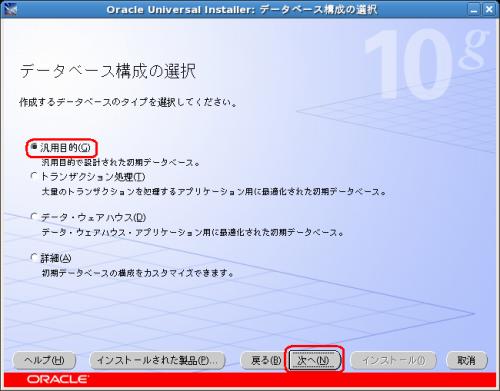
Task: Click the 10g watermark logo
Action: pos(425,64)
